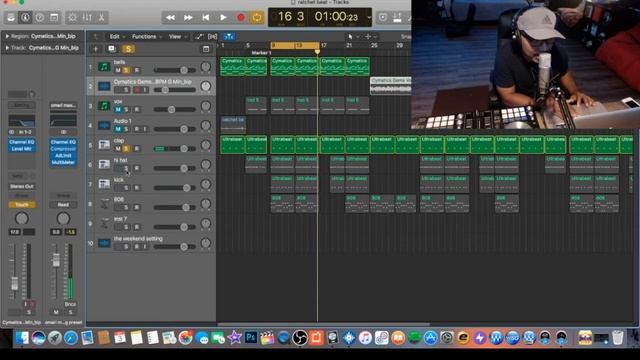Open Compressor plugin on right strip
The width and height of the screenshot is (640, 360).
click(63, 149)
